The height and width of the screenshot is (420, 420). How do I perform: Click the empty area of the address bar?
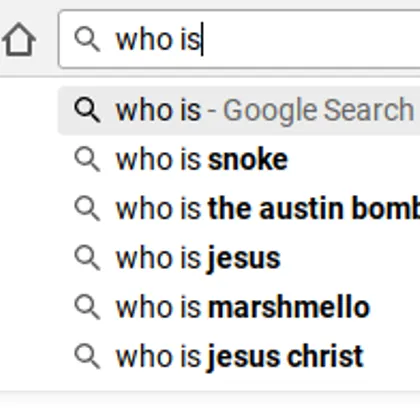tap(310, 39)
